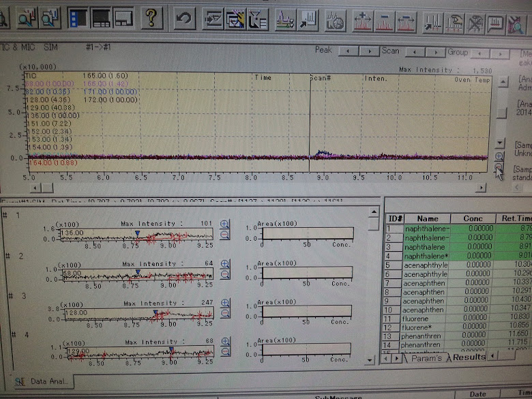
Task: Click the pink magnifier icon in toolbar
Action: click(516, 25)
